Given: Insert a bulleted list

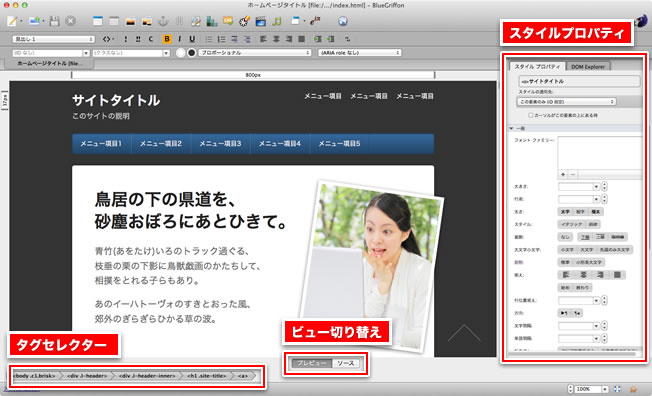Looking at the screenshot, I should [x=209, y=39].
